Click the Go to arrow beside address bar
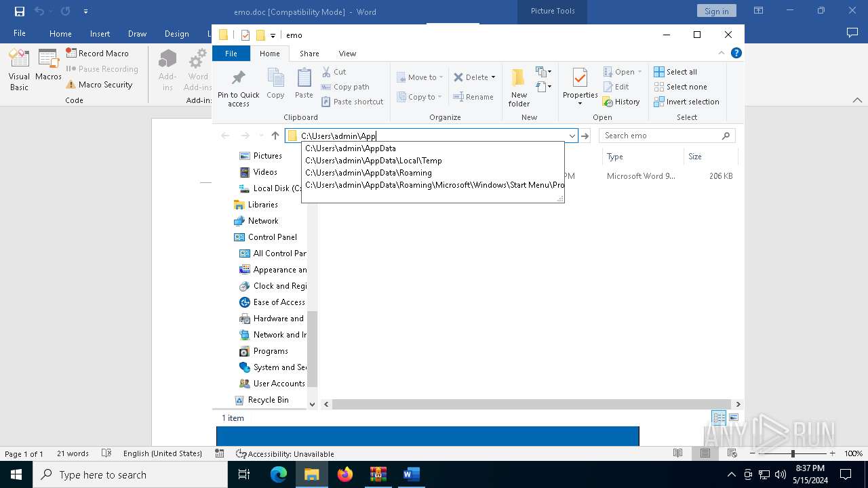 click(x=585, y=136)
